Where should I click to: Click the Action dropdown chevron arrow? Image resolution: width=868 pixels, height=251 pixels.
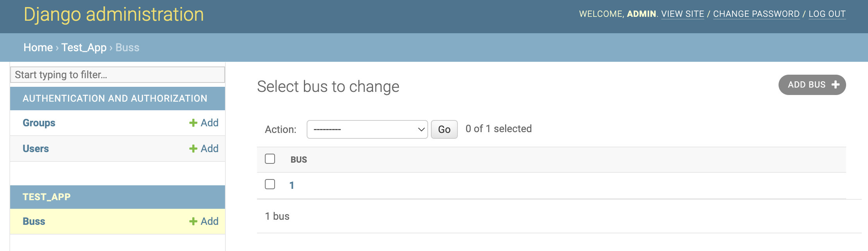[421, 129]
